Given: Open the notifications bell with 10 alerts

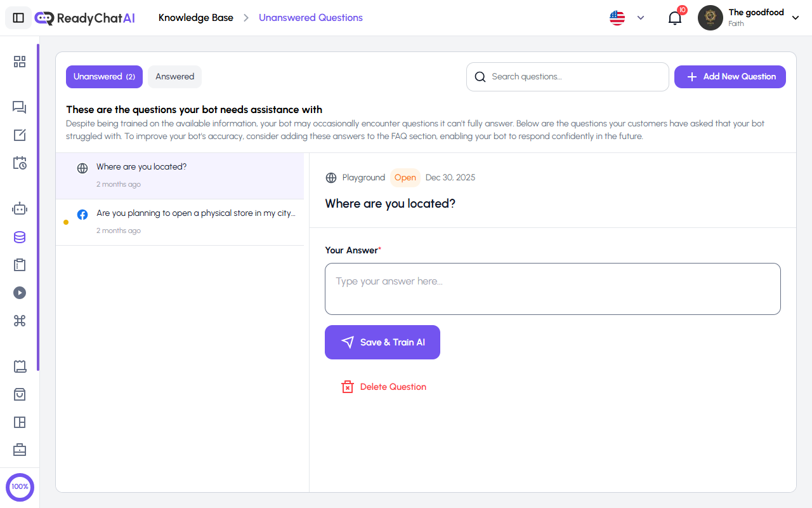Looking at the screenshot, I should click(x=674, y=18).
